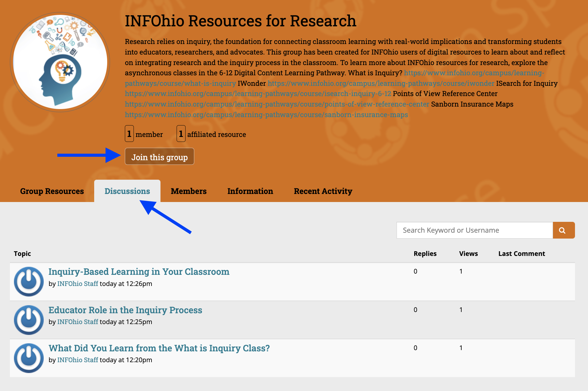Click the page title INFOhio Resources for Research
The image size is (588, 391).
pos(241,21)
